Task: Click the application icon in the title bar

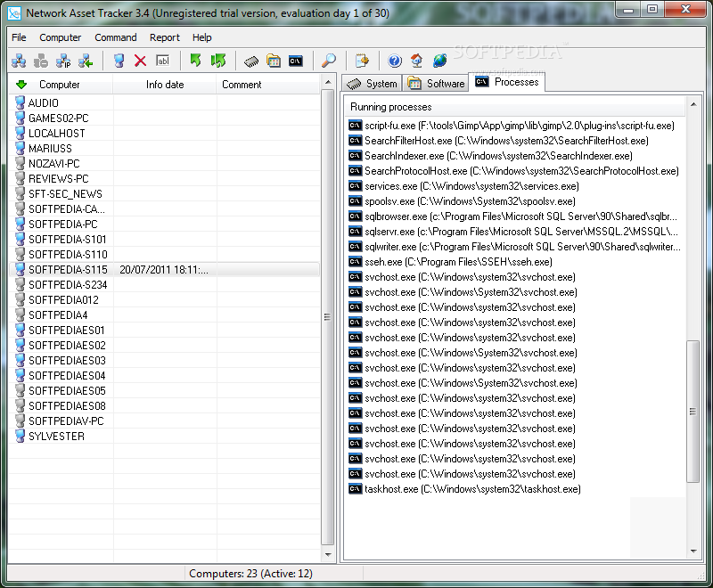Action: click(x=14, y=12)
